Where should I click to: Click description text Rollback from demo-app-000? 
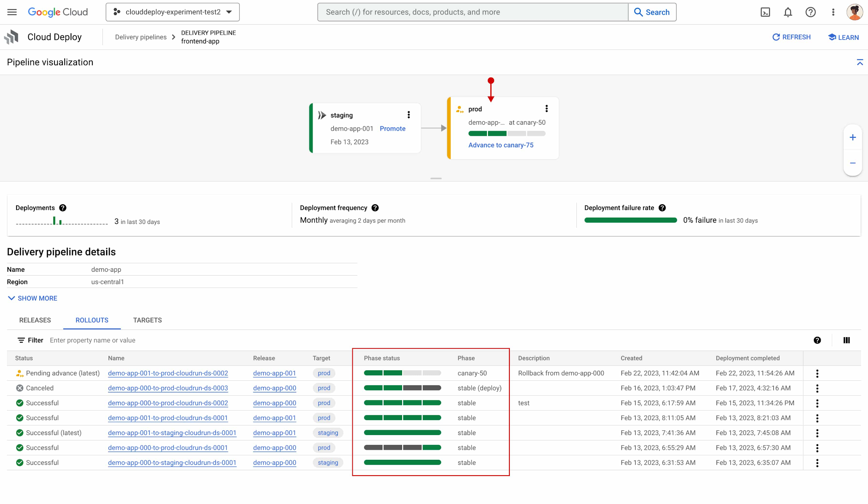[x=561, y=373]
